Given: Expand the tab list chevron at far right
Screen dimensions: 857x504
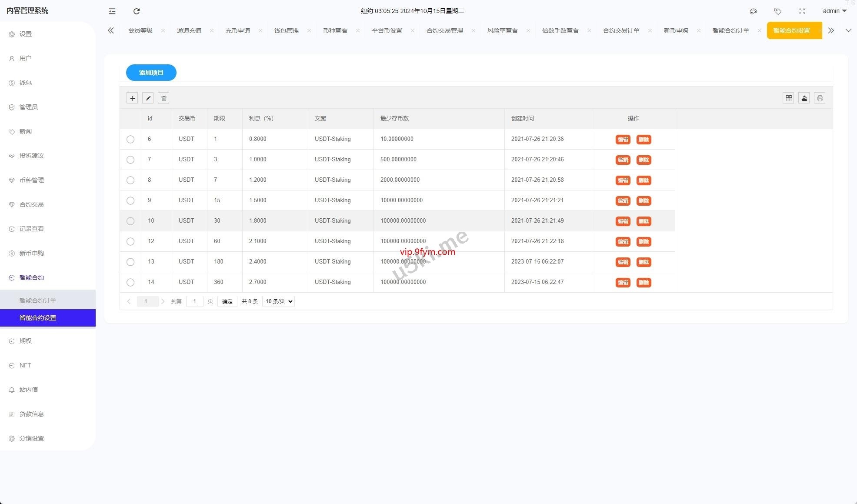Looking at the screenshot, I should point(848,30).
